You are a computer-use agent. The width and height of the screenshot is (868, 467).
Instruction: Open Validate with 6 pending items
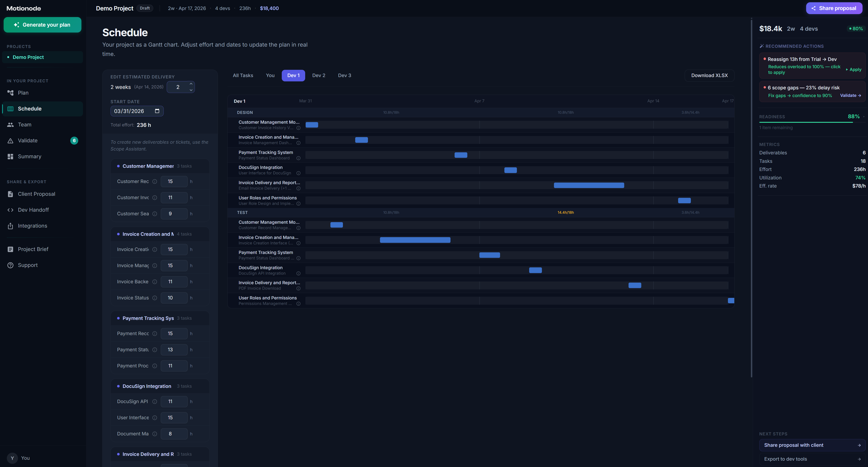tap(28, 141)
